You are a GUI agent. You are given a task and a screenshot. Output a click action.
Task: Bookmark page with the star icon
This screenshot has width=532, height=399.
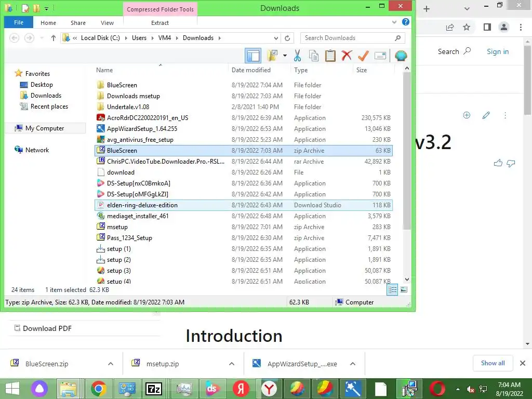[x=467, y=27]
